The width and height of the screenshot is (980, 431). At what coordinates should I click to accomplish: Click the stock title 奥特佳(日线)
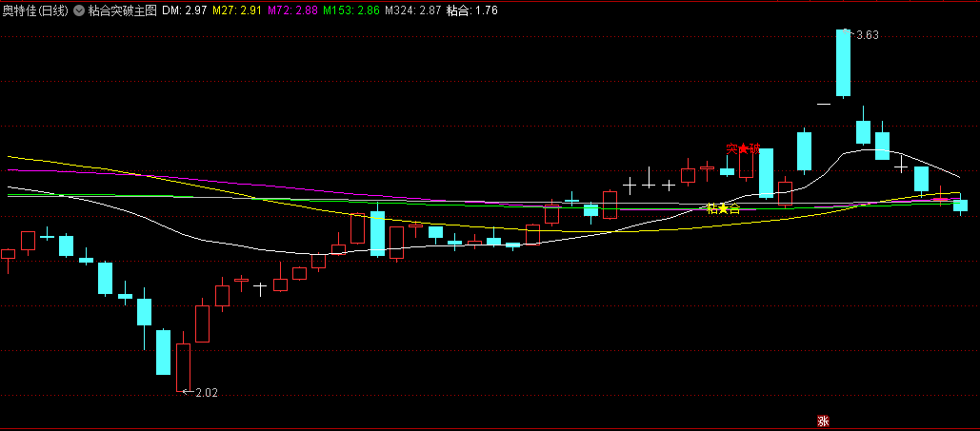(35, 10)
